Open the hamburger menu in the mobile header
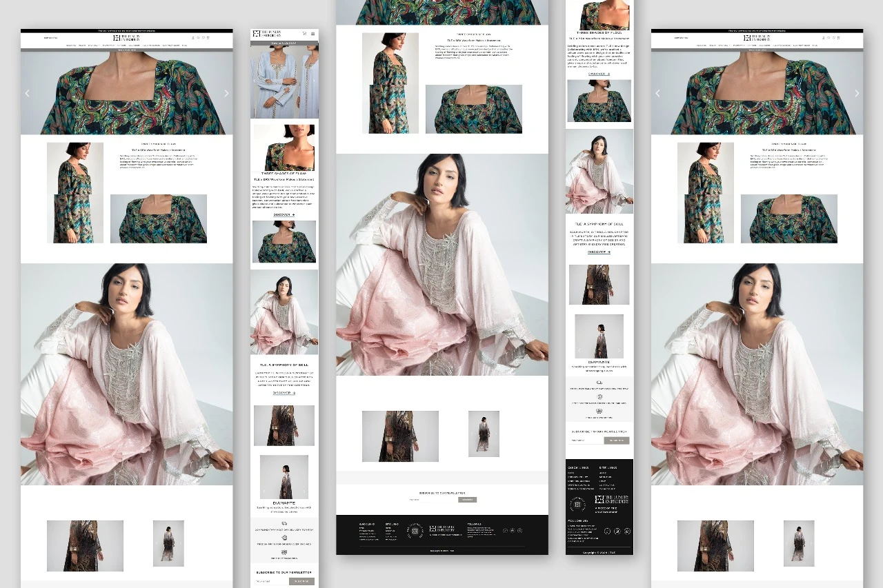The height and width of the screenshot is (588, 883). pos(312,33)
